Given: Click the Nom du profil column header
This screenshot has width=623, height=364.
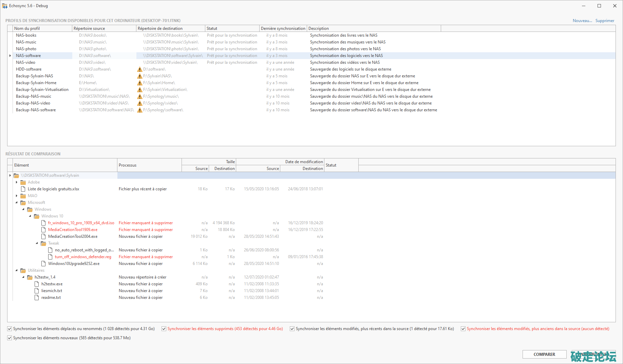Looking at the screenshot, I should pyautogui.click(x=42, y=28).
